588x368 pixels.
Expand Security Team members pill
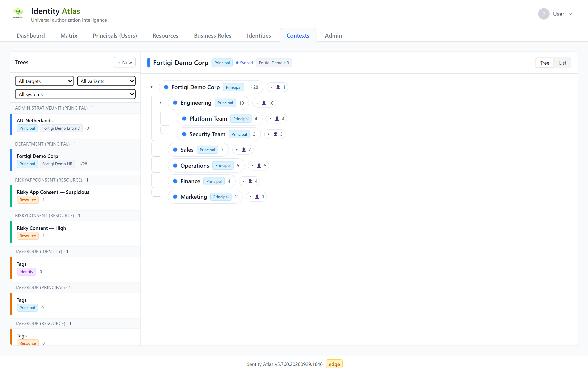click(x=275, y=134)
